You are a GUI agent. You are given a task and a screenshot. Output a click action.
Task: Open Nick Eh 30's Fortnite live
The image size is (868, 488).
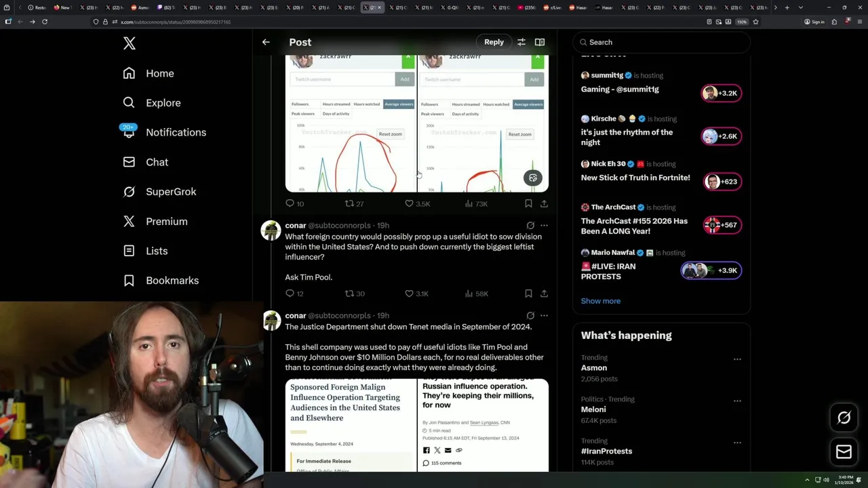[661, 172]
